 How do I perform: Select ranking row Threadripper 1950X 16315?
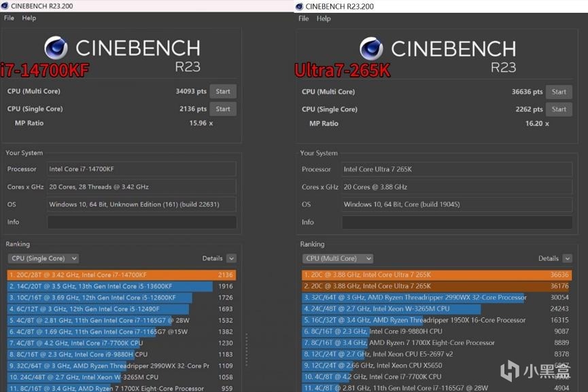[x=437, y=320]
